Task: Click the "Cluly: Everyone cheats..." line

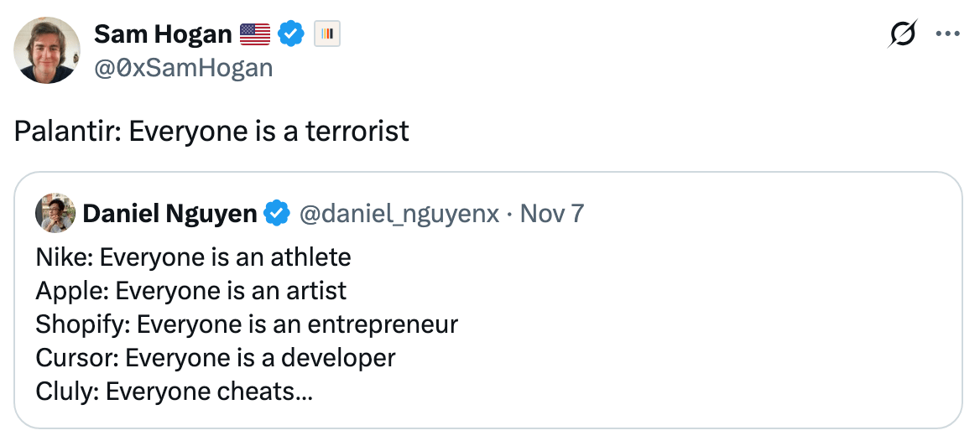Action: click(174, 392)
